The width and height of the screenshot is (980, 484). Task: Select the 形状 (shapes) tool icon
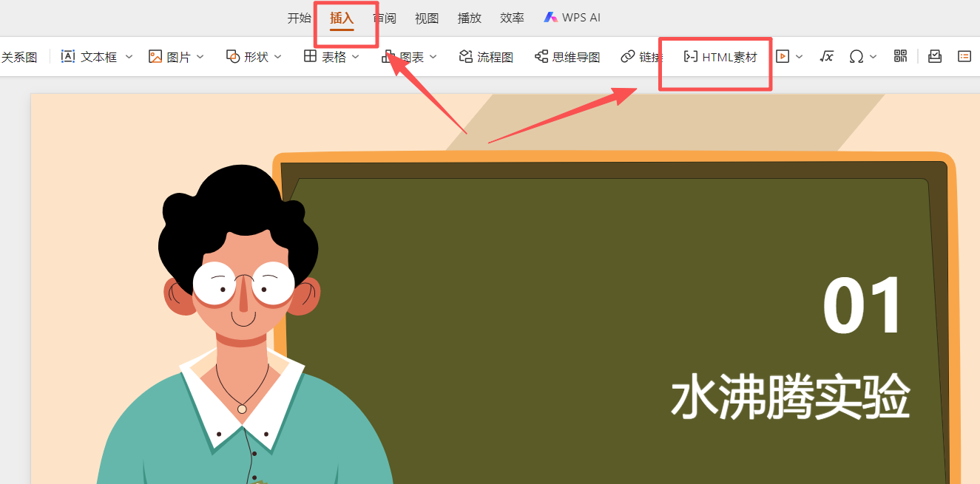tap(233, 55)
